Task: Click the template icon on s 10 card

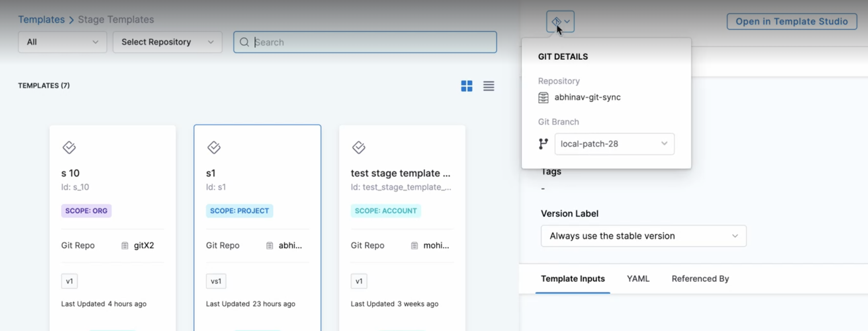Action: (x=69, y=147)
